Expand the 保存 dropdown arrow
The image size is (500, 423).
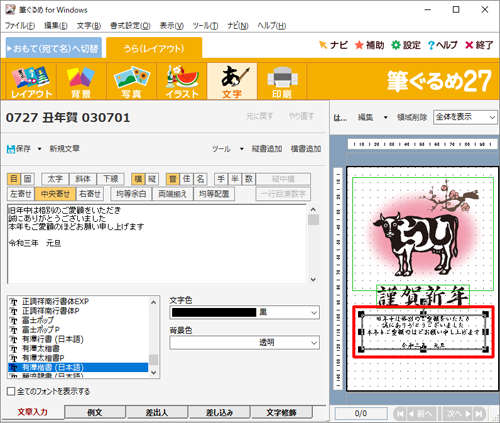[x=39, y=149]
